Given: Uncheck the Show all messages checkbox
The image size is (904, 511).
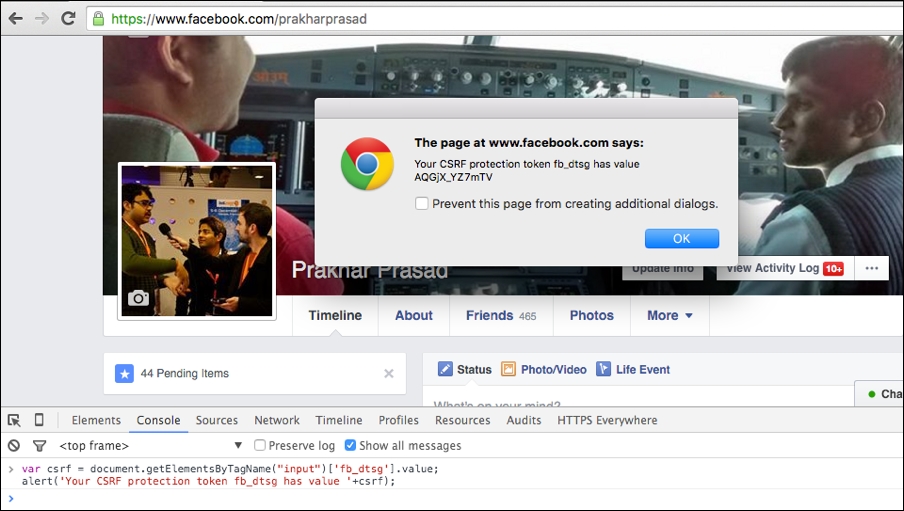Looking at the screenshot, I should pos(350,445).
